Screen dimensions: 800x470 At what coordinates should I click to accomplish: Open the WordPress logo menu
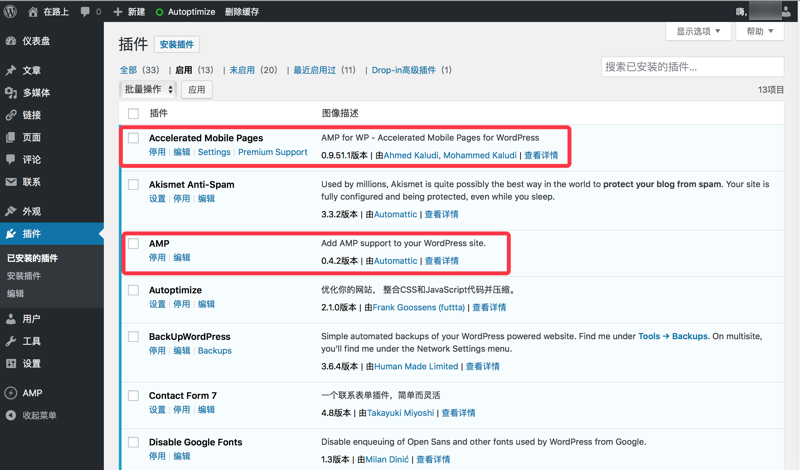tap(10, 11)
